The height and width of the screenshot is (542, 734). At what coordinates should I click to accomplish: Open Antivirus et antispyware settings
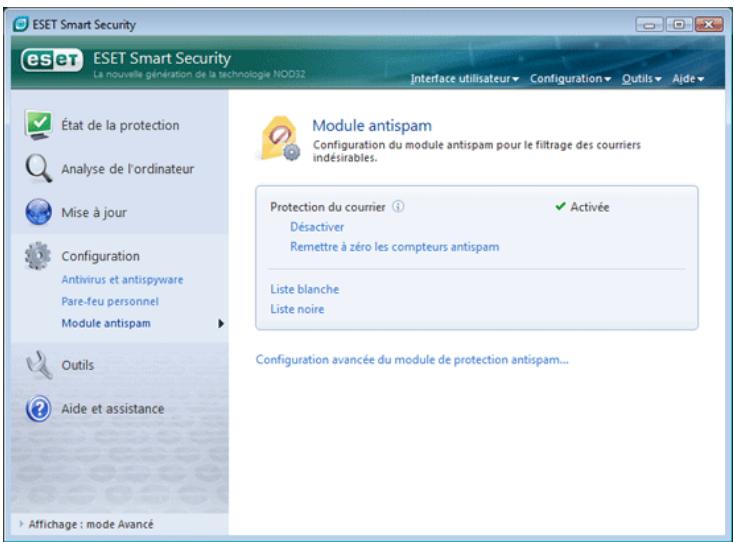[x=122, y=279]
